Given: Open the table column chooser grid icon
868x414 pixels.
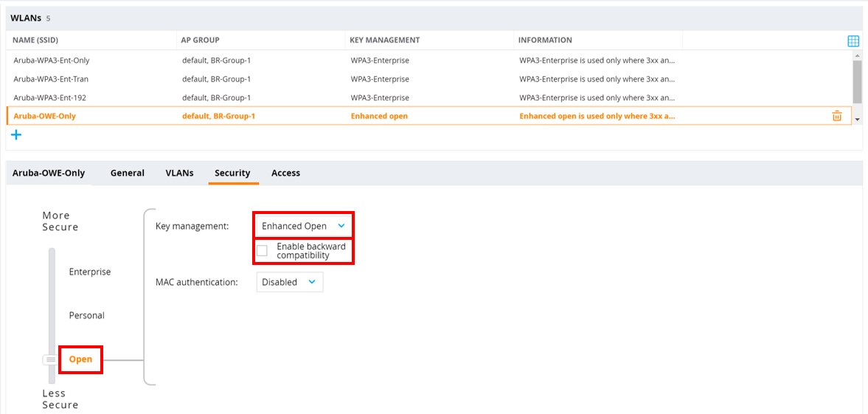Looking at the screenshot, I should click(853, 41).
